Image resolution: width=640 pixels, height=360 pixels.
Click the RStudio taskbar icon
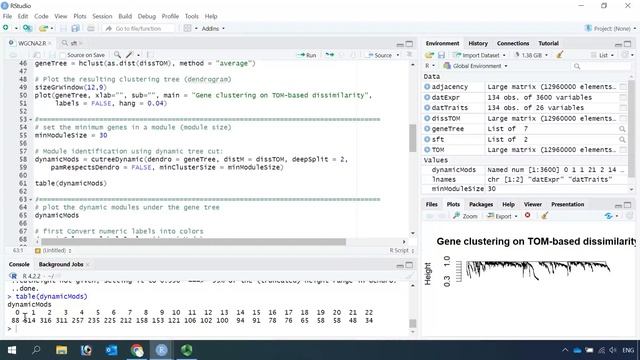click(x=162, y=350)
